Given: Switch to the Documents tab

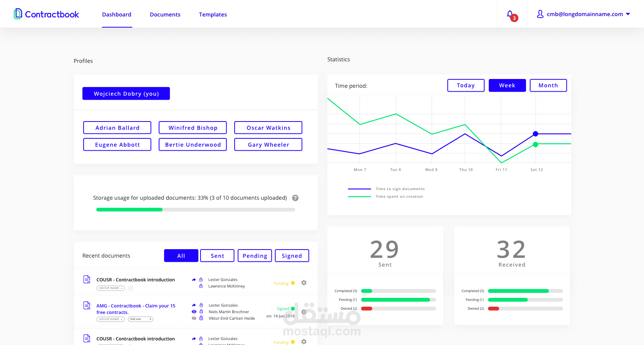Looking at the screenshot, I should (165, 15).
